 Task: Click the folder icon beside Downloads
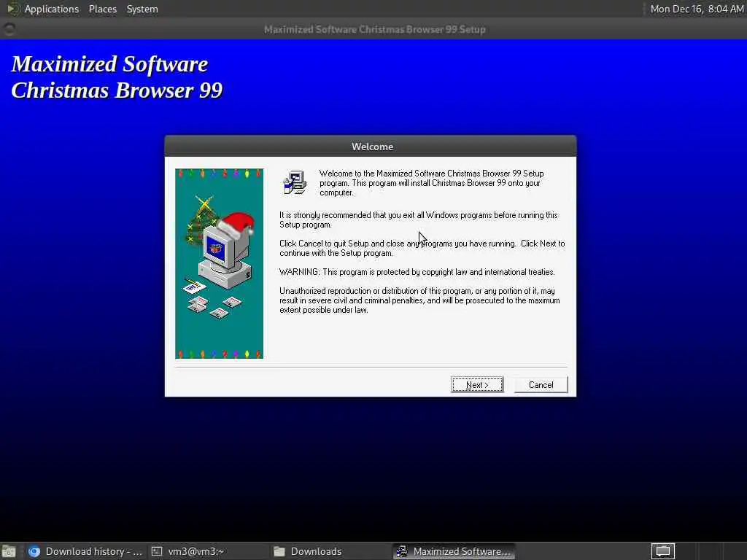pos(279,551)
